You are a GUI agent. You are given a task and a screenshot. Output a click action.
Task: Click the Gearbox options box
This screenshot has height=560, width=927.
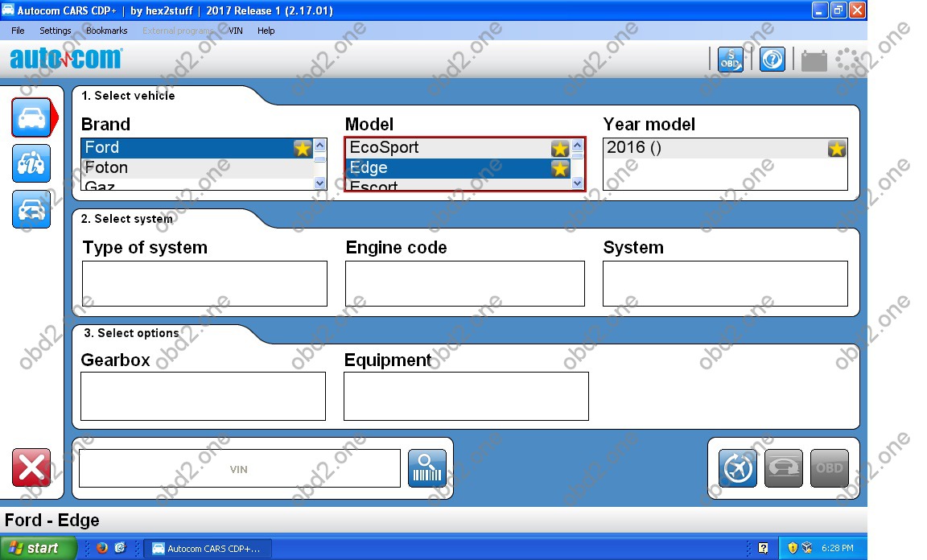[x=203, y=396]
